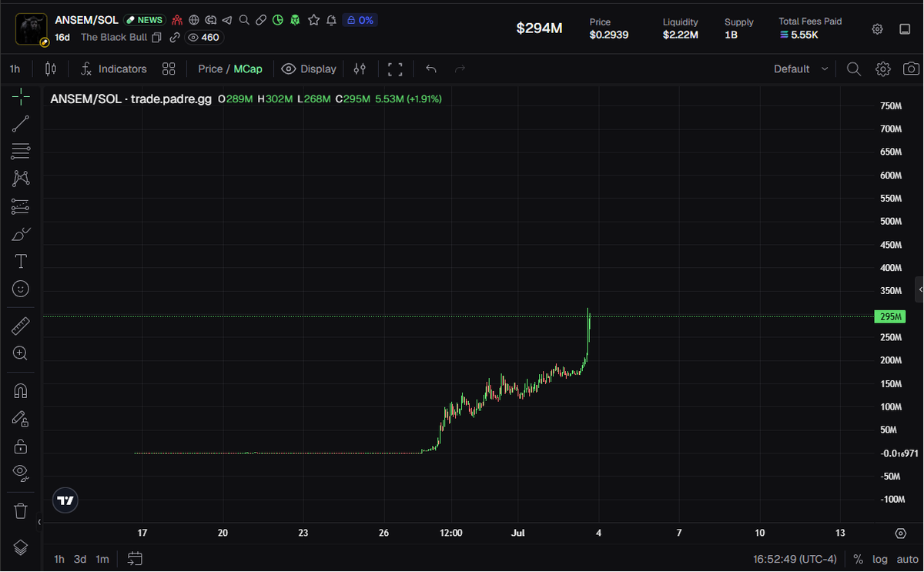The width and height of the screenshot is (924, 572).
Task: Click the chart toolbar search icon
Action: click(x=854, y=69)
